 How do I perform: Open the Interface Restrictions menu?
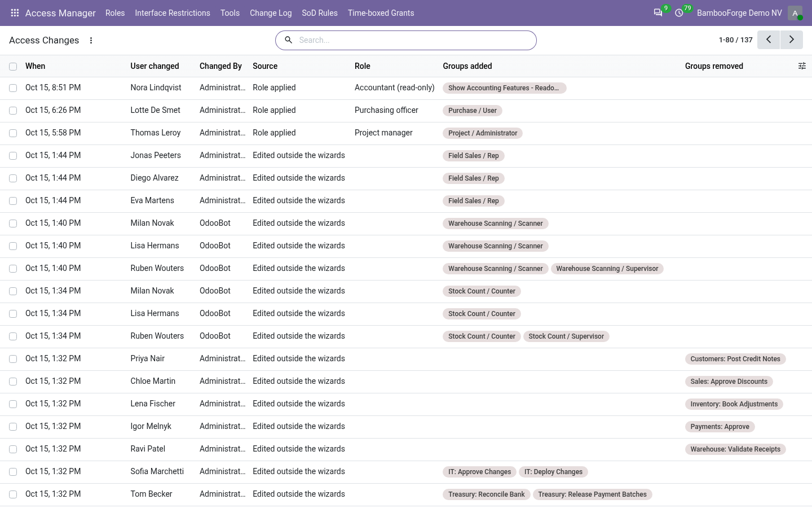pyautogui.click(x=173, y=13)
